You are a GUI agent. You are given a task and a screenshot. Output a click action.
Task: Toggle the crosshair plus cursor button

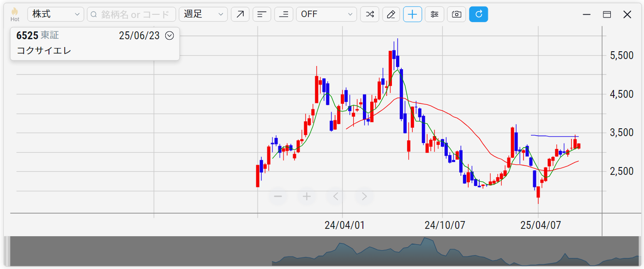coord(412,14)
